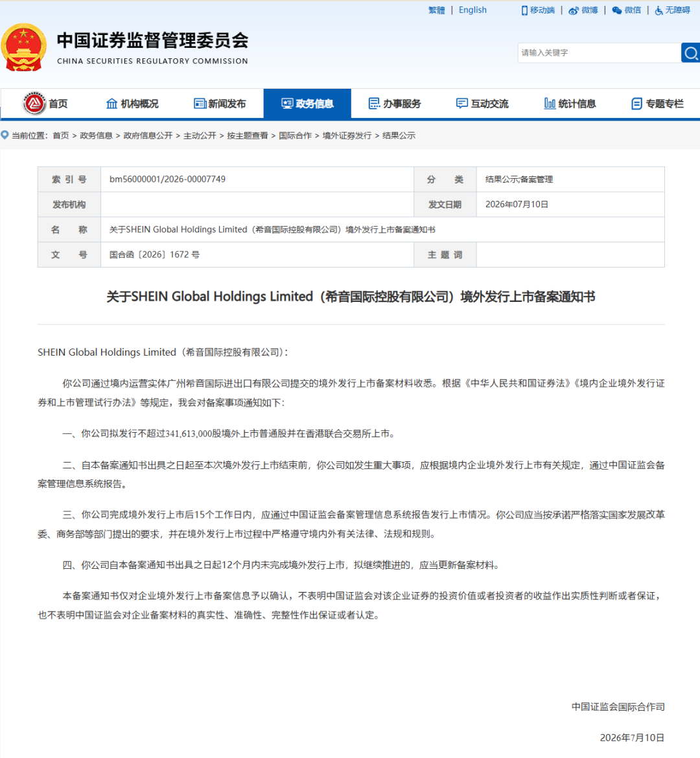
Task: Click the salutation line addressed to SHEIN
Action: tap(163, 352)
